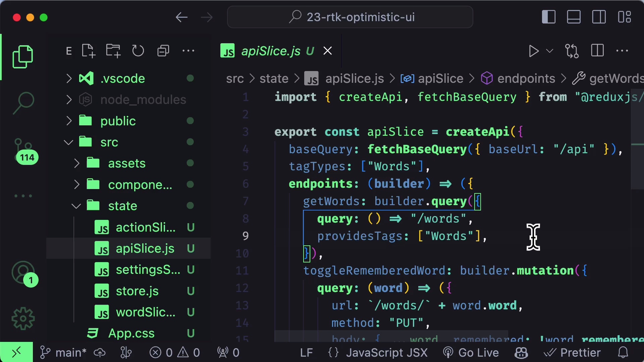This screenshot has width=644, height=362.
Task: Open the Accounts menu icon
Action: pyautogui.click(x=24, y=274)
